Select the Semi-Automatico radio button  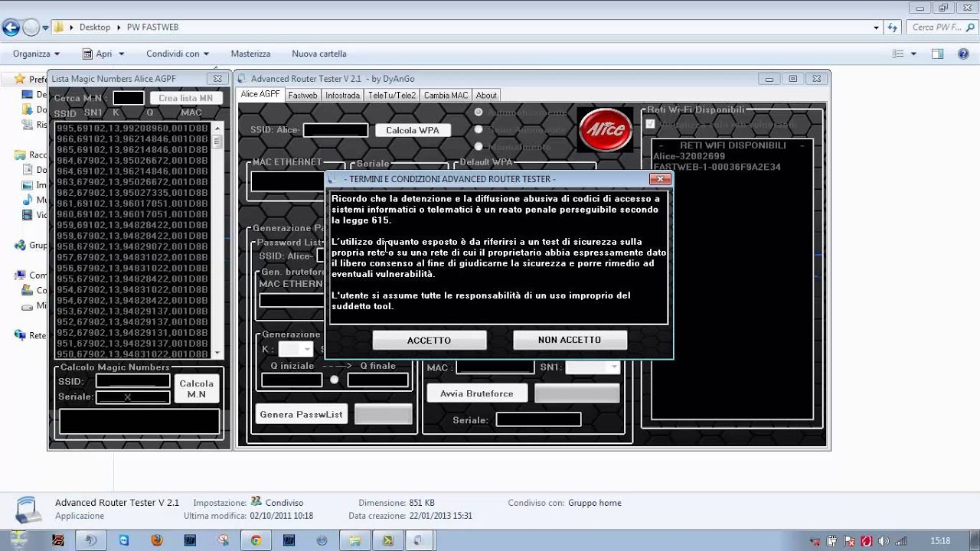click(479, 129)
